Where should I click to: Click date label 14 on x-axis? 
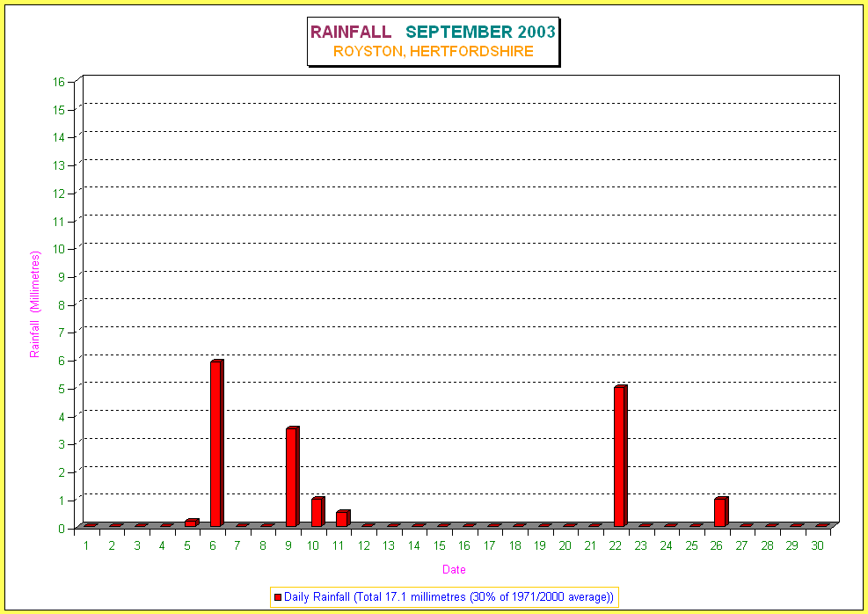point(414,546)
